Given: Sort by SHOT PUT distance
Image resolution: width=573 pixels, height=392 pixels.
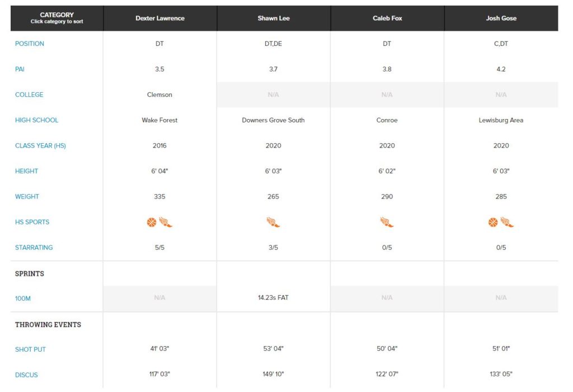Looking at the screenshot, I should 31,350.
